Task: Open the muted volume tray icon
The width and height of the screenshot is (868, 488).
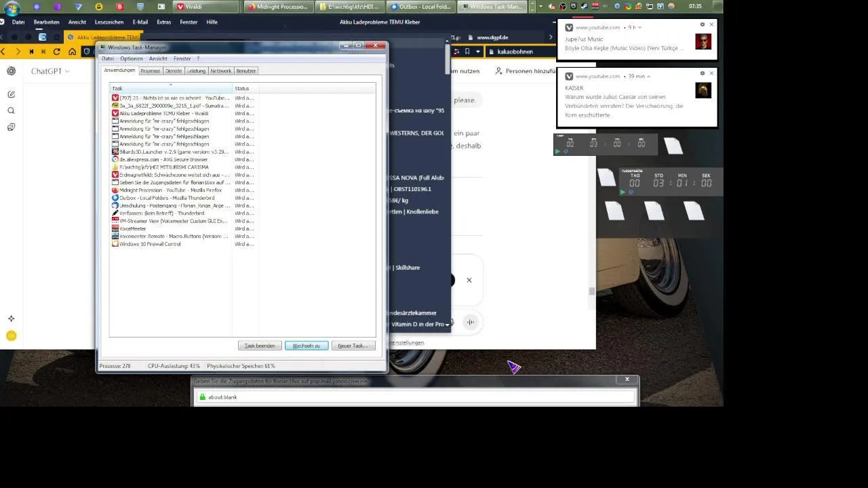Action: [x=551, y=6]
